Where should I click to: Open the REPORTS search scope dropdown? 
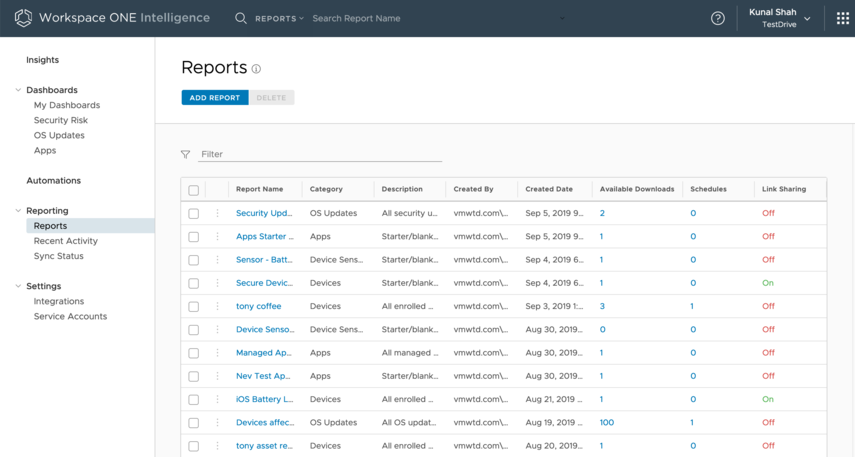point(279,18)
